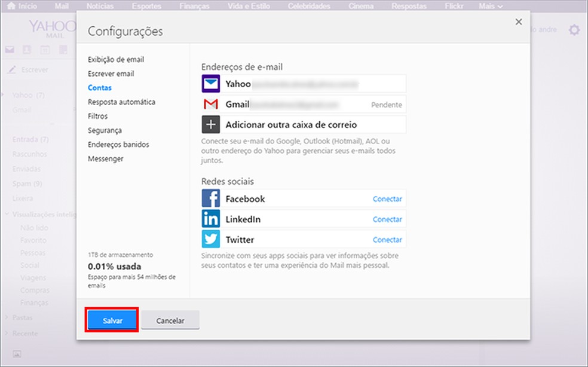Image resolution: width=588 pixels, height=367 pixels.
Task: Click the plus icon to add mailbox
Action: pos(211,124)
